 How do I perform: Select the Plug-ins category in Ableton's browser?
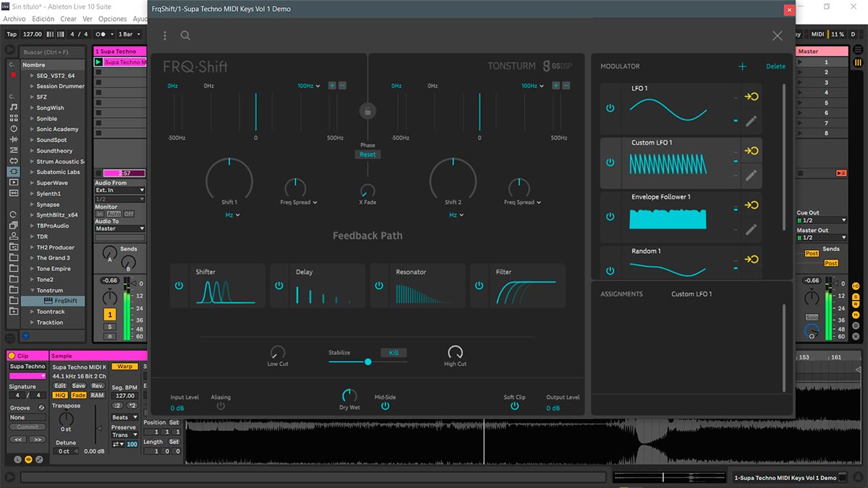[14, 171]
